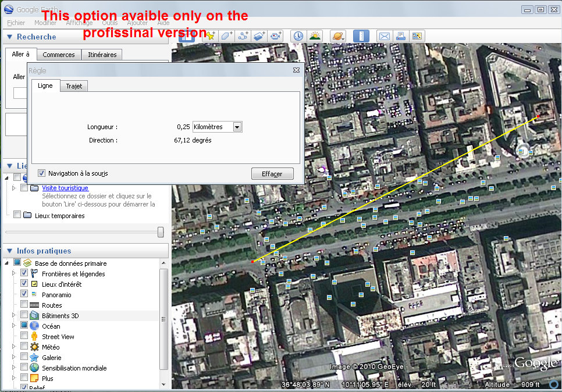The height and width of the screenshot is (392, 562).
Task: Toggle the sunlight icon in toolbar
Action: pos(315,36)
